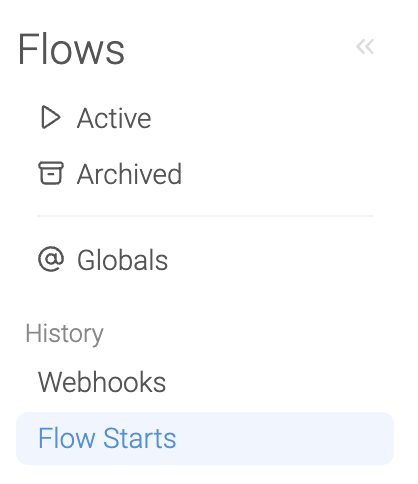This screenshot has height=484, width=418.
Task: Select the Flow Starts entry
Action: point(205,438)
